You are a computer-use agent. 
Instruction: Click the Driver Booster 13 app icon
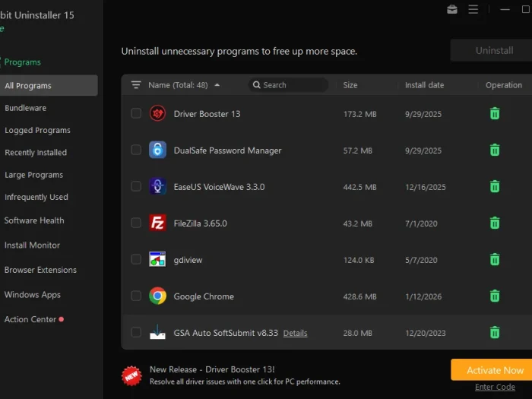(x=157, y=113)
